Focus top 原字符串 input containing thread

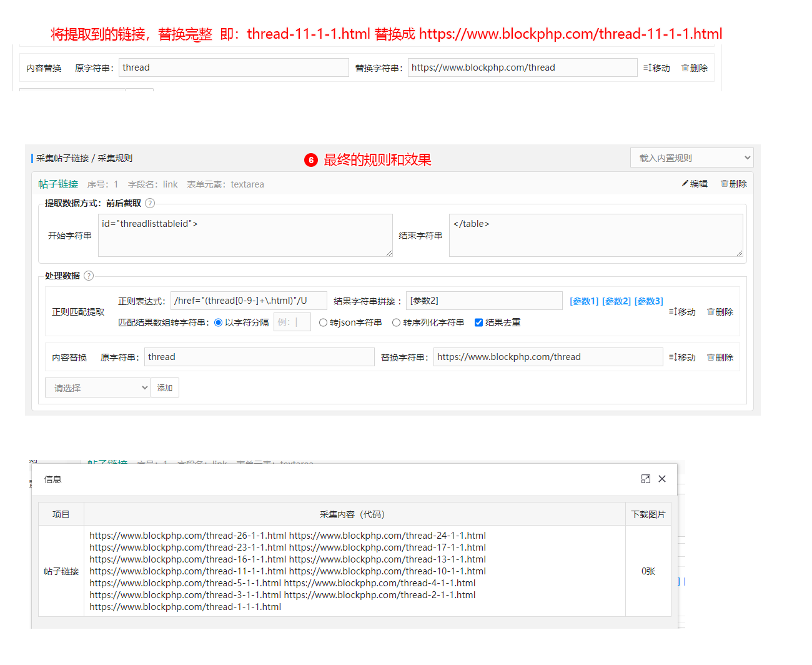234,67
